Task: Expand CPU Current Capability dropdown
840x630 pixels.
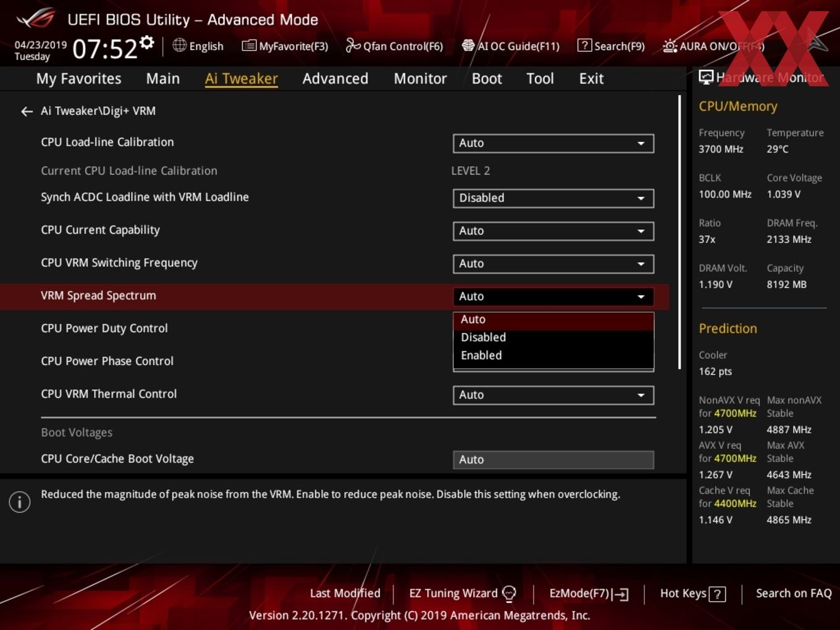Action: pyautogui.click(x=553, y=231)
